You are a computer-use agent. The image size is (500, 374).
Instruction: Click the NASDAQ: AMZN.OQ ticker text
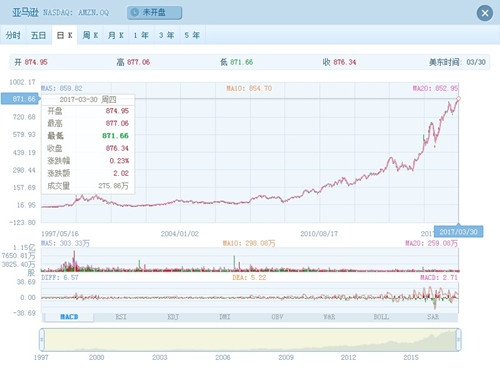76,13
